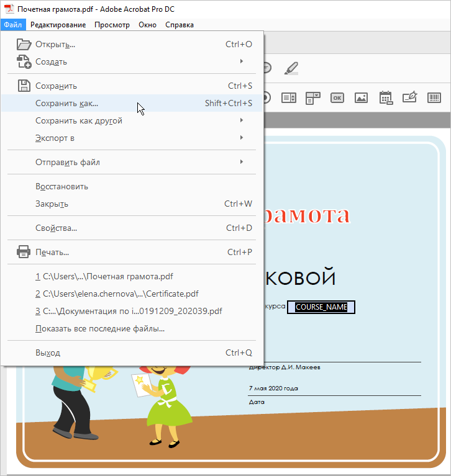
Task: Open the Окно menu
Action: pyautogui.click(x=147, y=25)
